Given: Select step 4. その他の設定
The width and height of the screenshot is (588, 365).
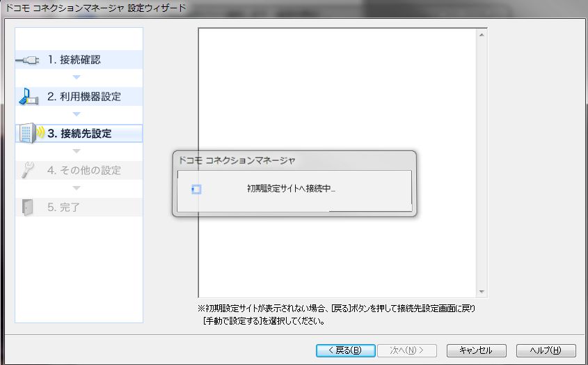Looking at the screenshot, I should click(x=79, y=170).
